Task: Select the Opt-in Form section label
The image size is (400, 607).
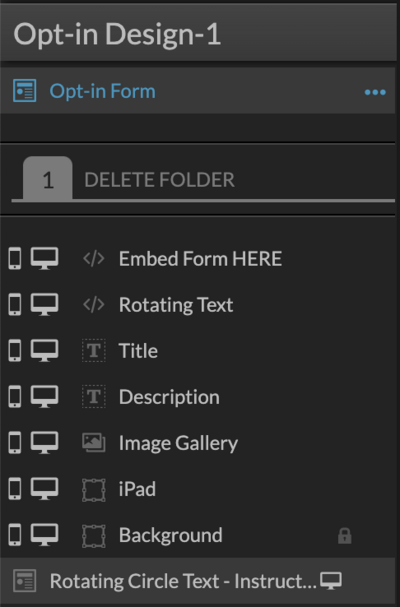Action: point(103,91)
